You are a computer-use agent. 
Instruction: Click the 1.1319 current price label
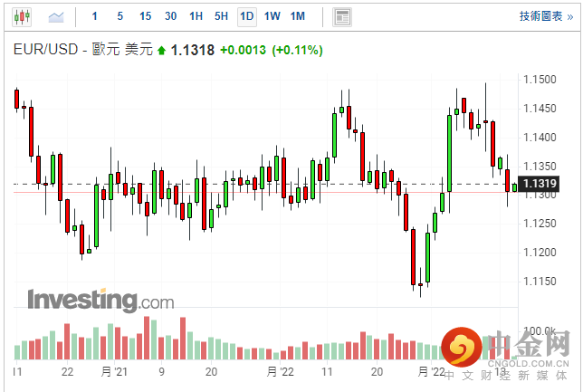click(540, 185)
